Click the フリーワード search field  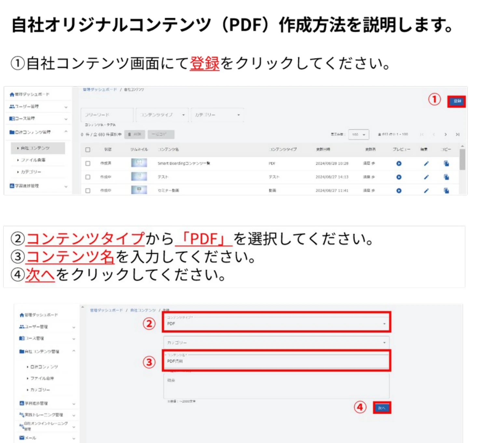point(107,115)
